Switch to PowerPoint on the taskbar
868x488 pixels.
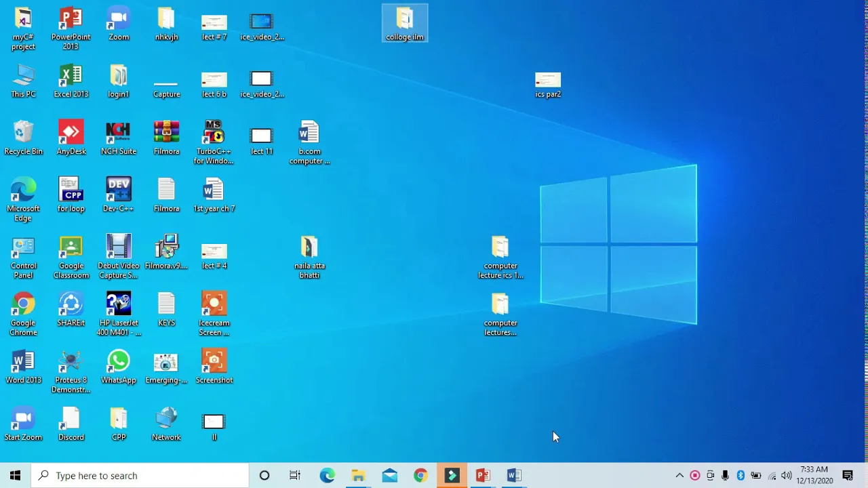483,475
